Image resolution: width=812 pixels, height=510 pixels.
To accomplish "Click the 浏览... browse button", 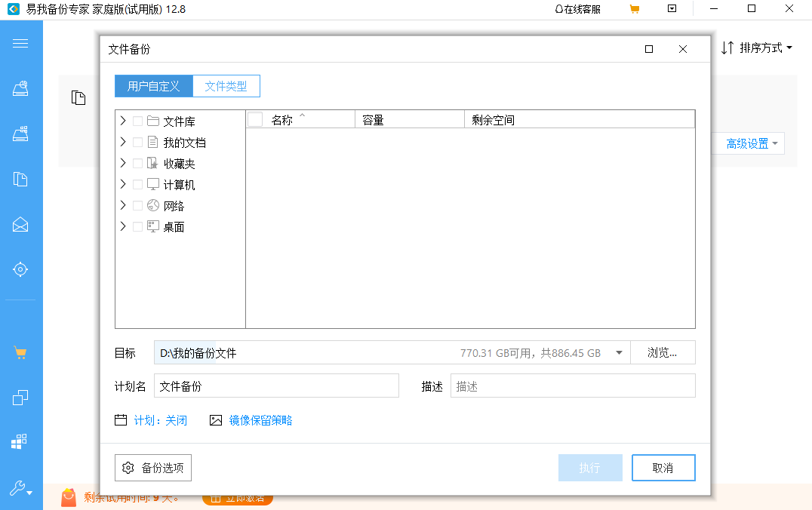I will point(663,352).
